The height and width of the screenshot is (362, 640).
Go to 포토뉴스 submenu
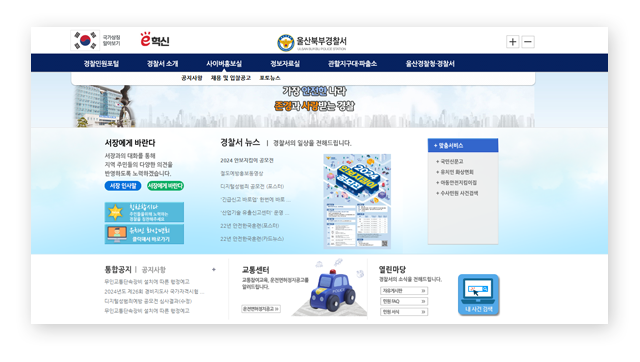click(x=270, y=78)
